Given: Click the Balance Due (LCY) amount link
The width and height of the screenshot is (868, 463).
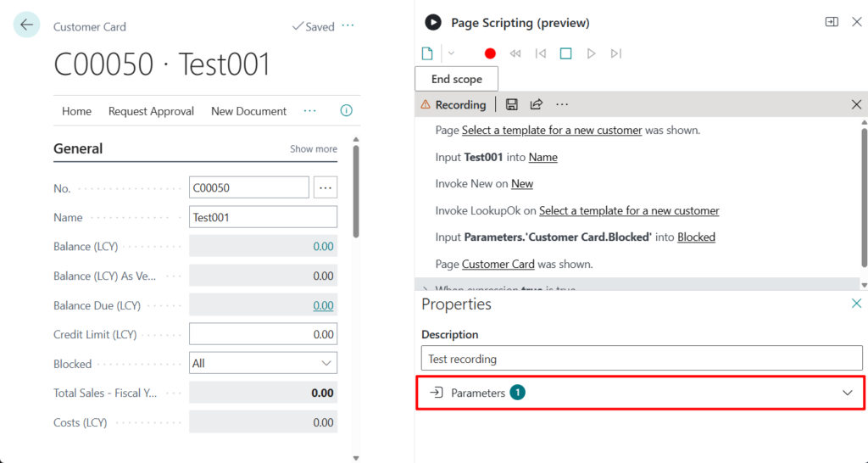Looking at the screenshot, I should tap(322, 305).
